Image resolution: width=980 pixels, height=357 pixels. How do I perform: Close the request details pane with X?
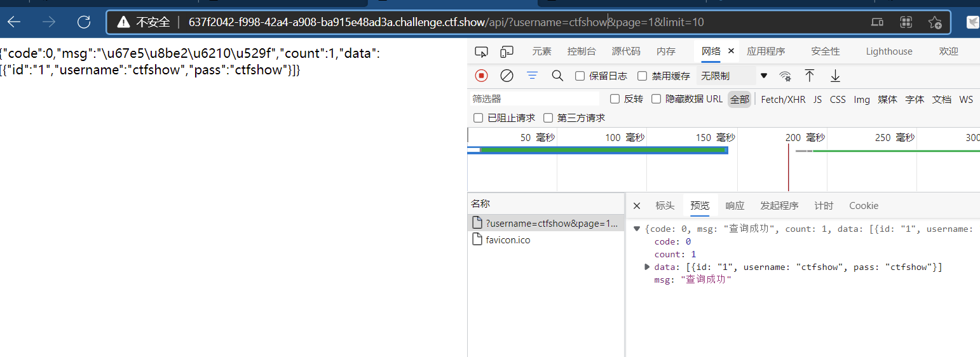pos(637,206)
